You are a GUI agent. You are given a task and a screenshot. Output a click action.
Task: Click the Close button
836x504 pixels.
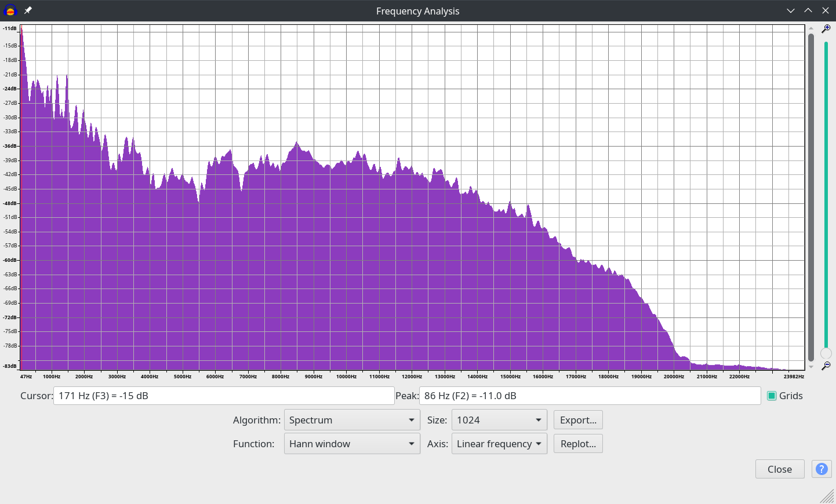click(x=780, y=469)
